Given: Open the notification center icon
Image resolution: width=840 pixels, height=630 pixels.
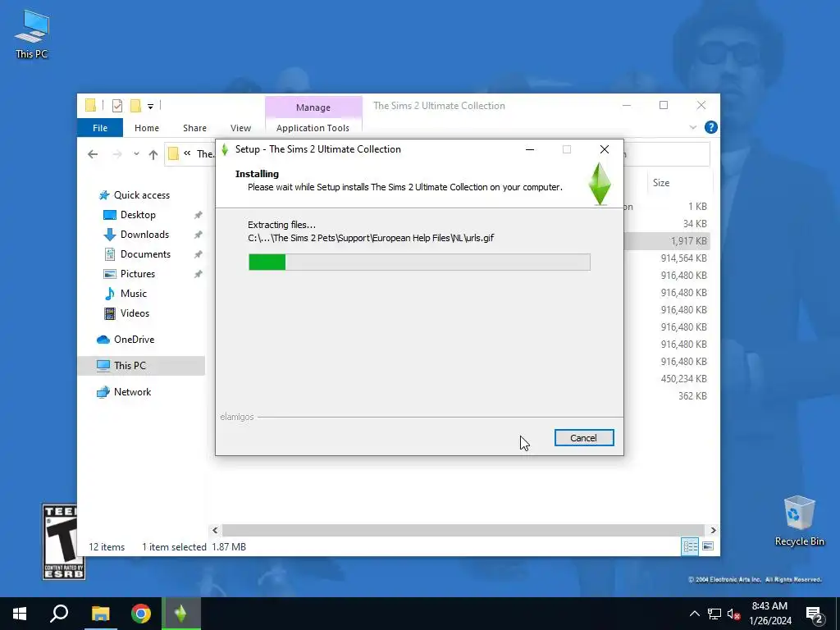Looking at the screenshot, I should click(x=815, y=614).
